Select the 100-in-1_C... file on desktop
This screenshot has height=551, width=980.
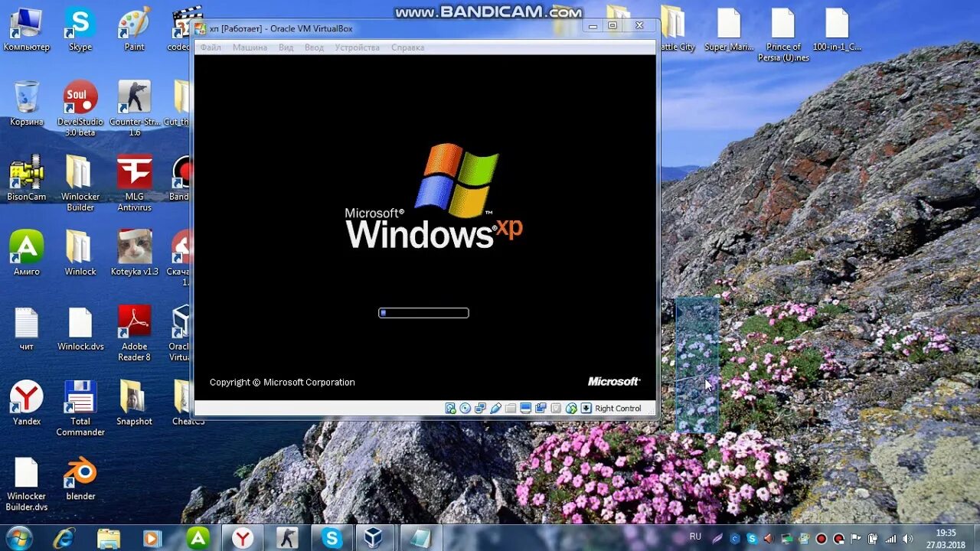point(836,31)
